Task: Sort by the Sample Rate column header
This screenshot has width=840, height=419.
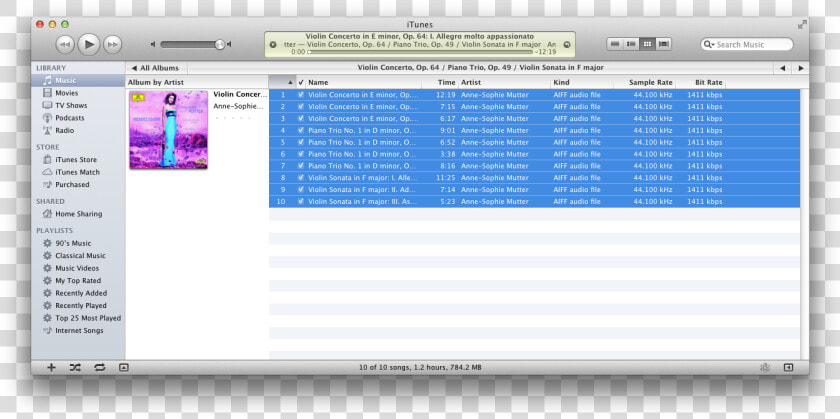Action: pyautogui.click(x=644, y=83)
